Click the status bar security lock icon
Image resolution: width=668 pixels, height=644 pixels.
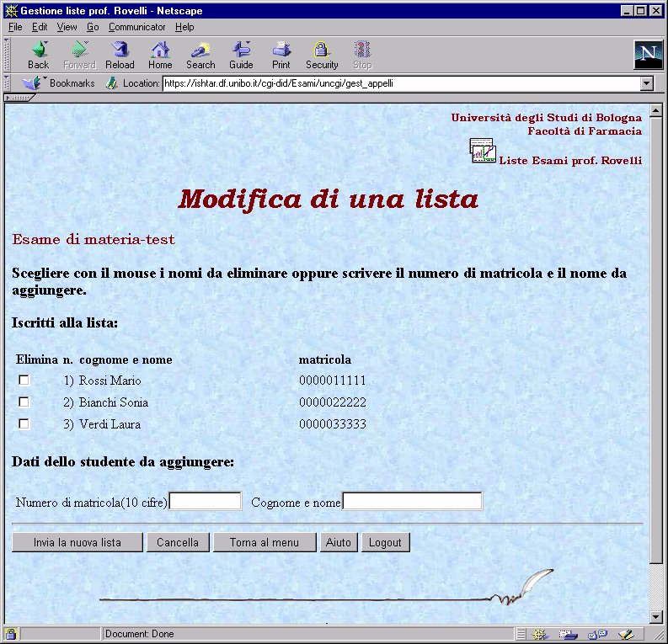(11, 634)
